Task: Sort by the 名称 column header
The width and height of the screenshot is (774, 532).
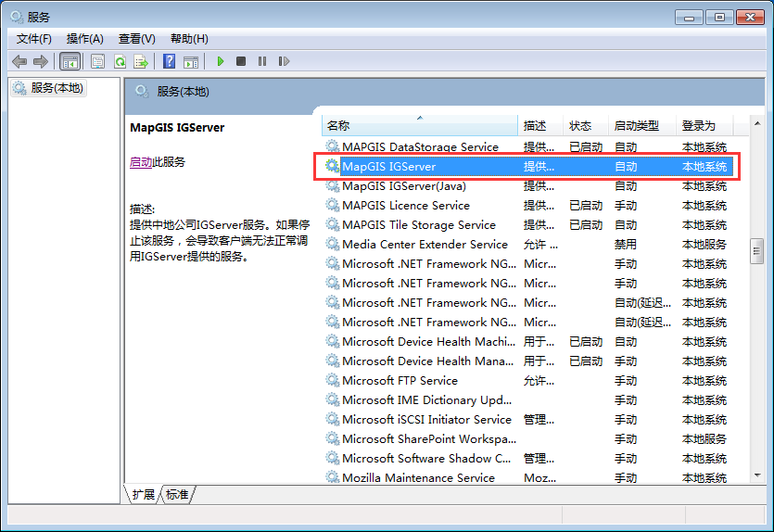Action: point(419,125)
